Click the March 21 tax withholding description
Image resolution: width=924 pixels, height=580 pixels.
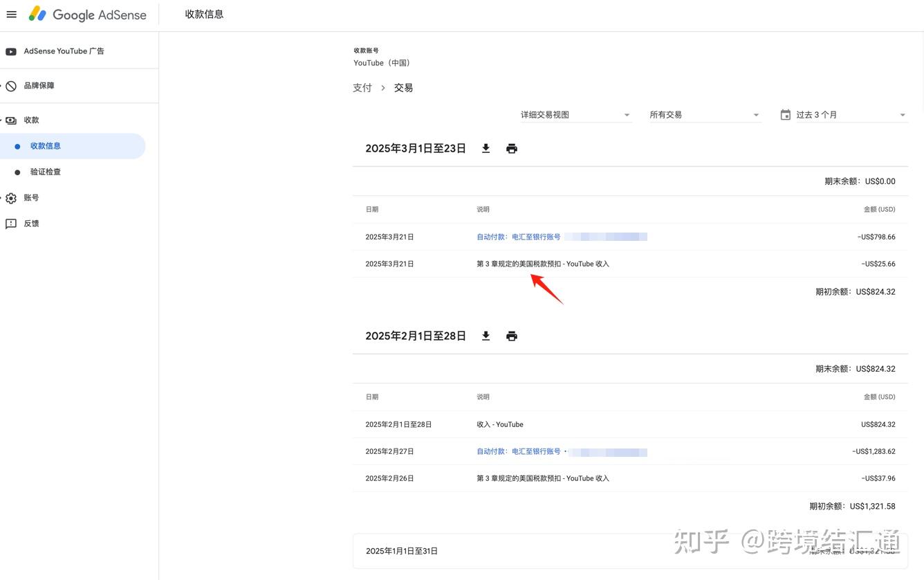[x=543, y=264]
